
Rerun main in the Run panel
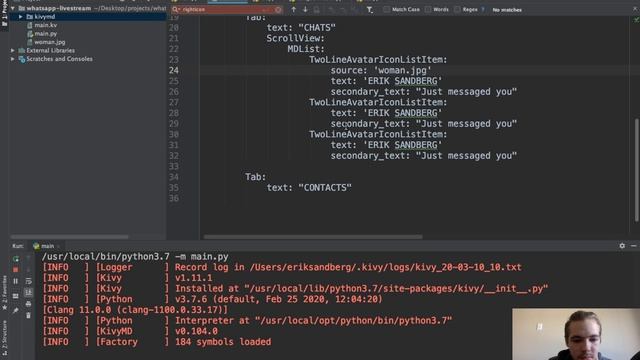[x=16, y=259]
